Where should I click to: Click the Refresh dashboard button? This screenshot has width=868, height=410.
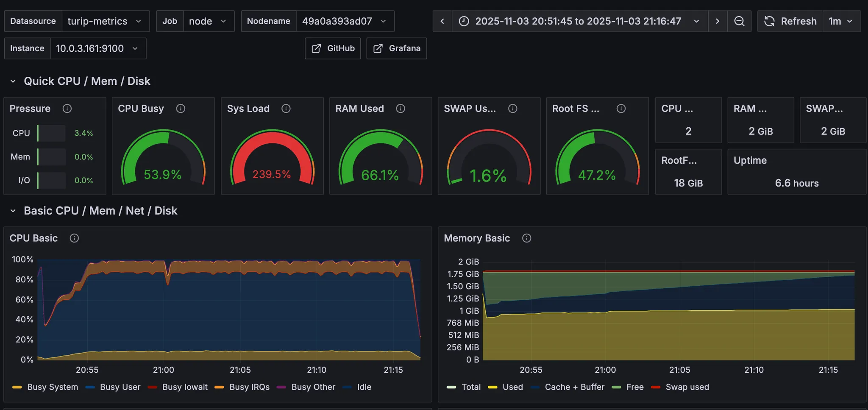coord(790,21)
